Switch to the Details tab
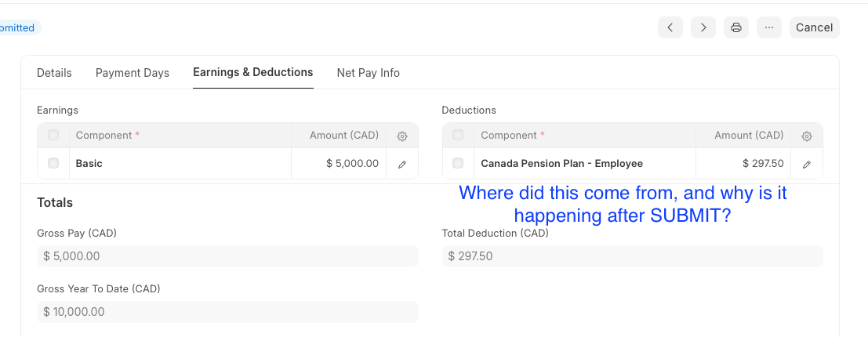The image size is (868, 337). pos(54,73)
